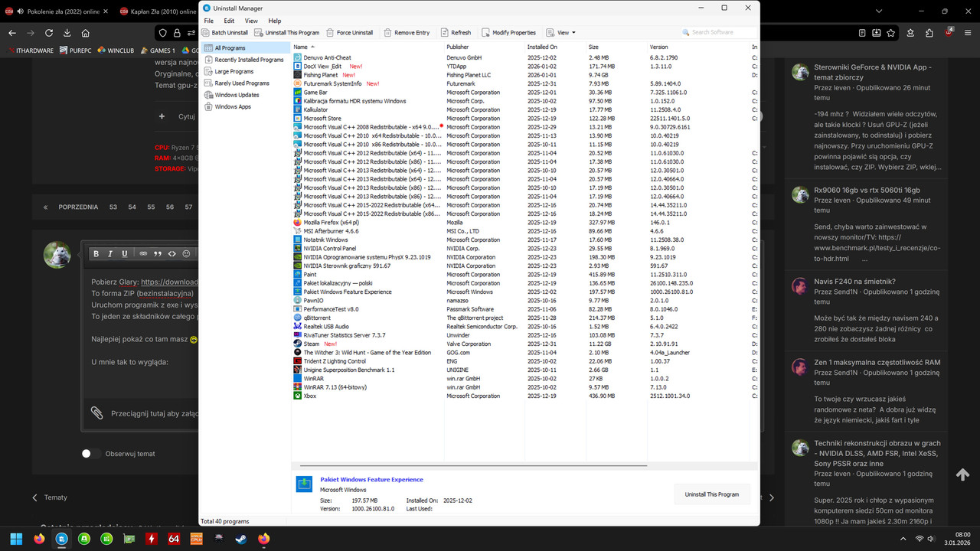Expand the View dropdown in toolbar
This screenshot has width=980, height=551.
(x=561, y=33)
